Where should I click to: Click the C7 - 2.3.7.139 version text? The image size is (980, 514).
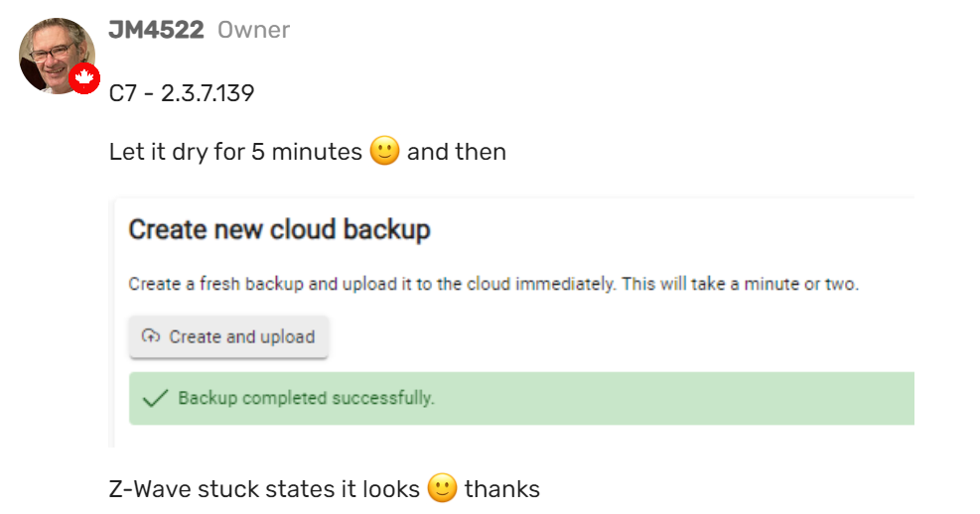click(182, 93)
